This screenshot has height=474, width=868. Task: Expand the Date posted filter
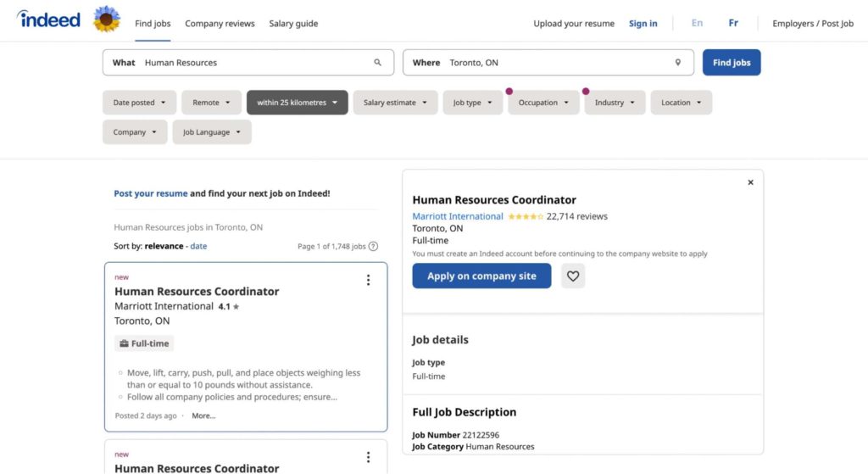pos(140,103)
